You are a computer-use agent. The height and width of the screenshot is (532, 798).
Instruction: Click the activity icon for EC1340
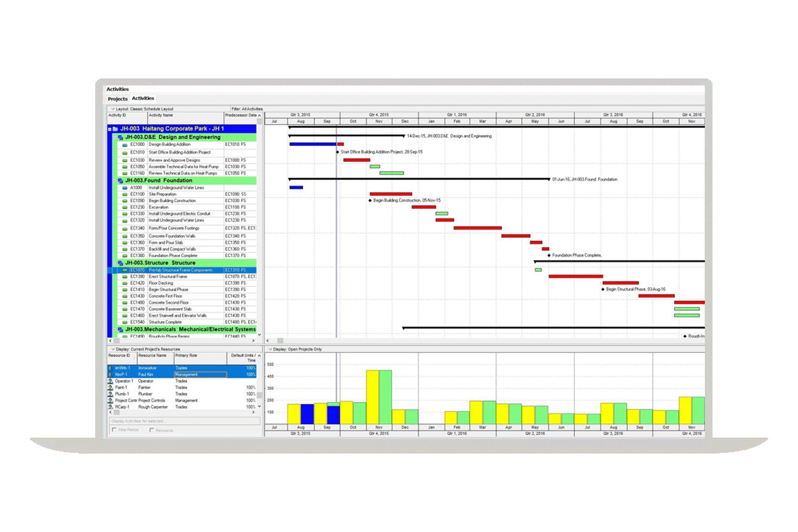125,229
